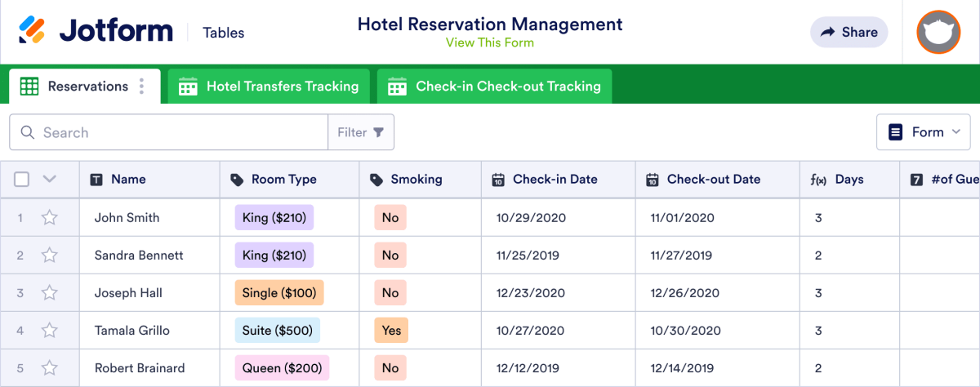Follow the View This Form link
Image resolution: width=980 pixels, height=387 pixels.
[x=489, y=42]
